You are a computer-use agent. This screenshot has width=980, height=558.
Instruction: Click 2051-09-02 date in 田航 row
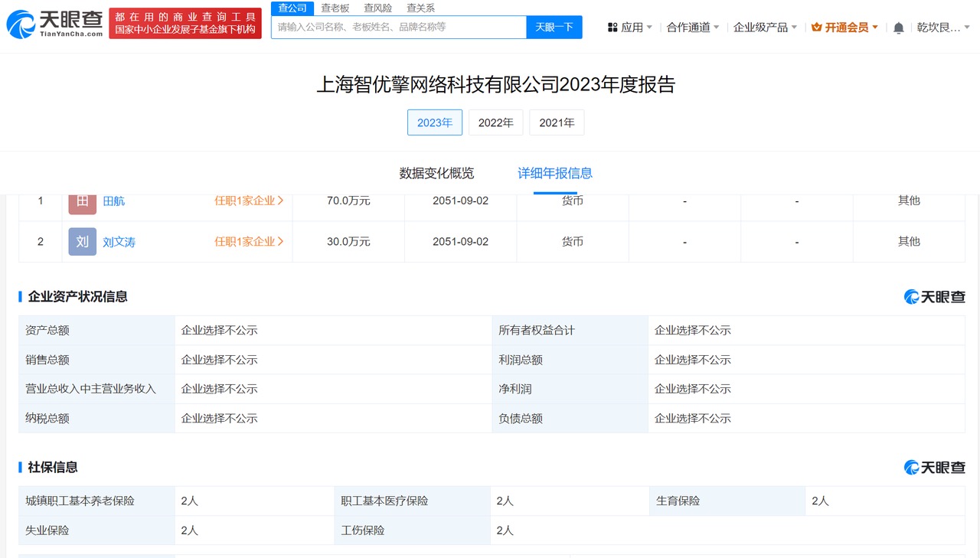460,201
